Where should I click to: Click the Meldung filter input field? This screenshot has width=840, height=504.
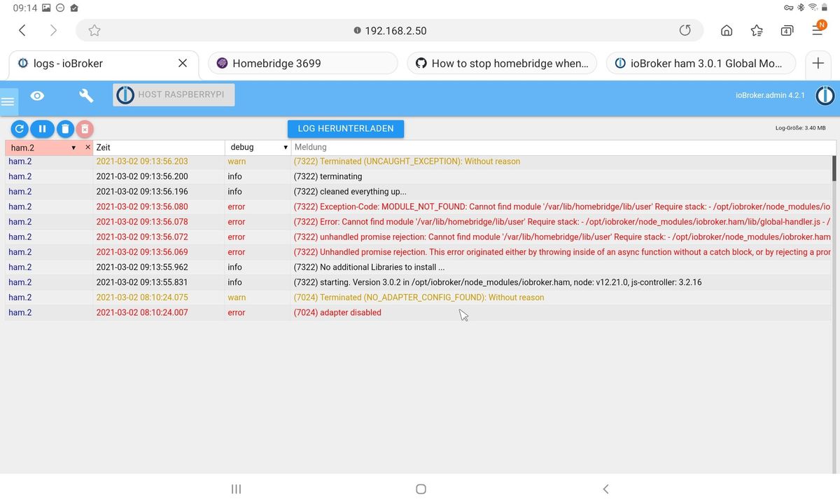(563, 148)
